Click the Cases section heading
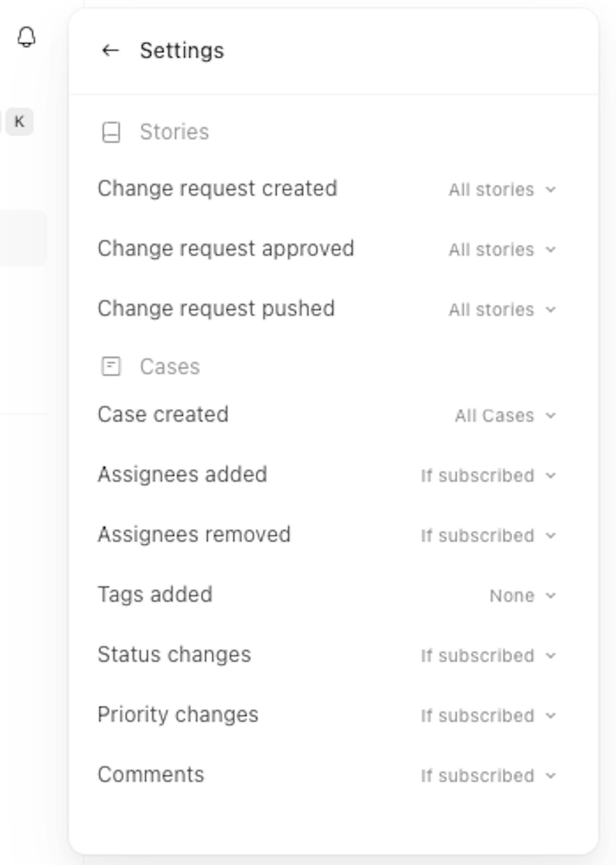616x865 pixels. (170, 366)
